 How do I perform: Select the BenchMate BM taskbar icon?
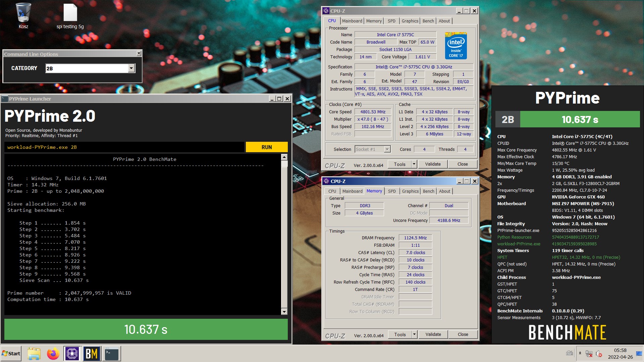click(92, 354)
